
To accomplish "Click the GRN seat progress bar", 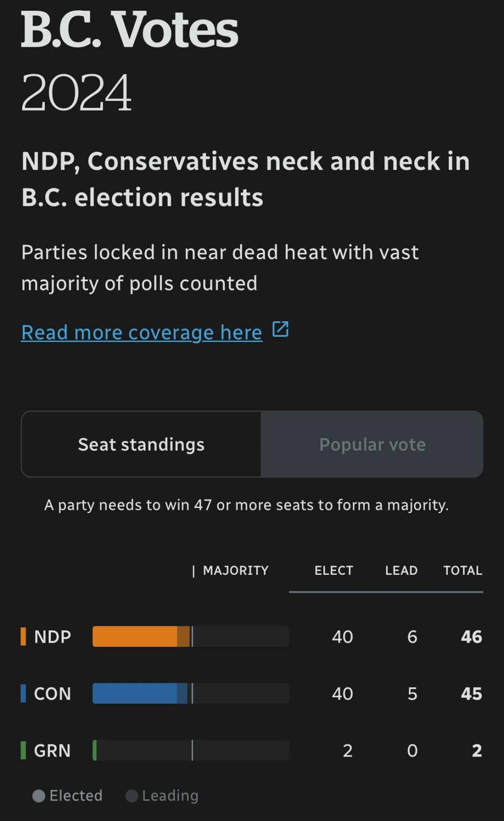I will (x=190, y=750).
